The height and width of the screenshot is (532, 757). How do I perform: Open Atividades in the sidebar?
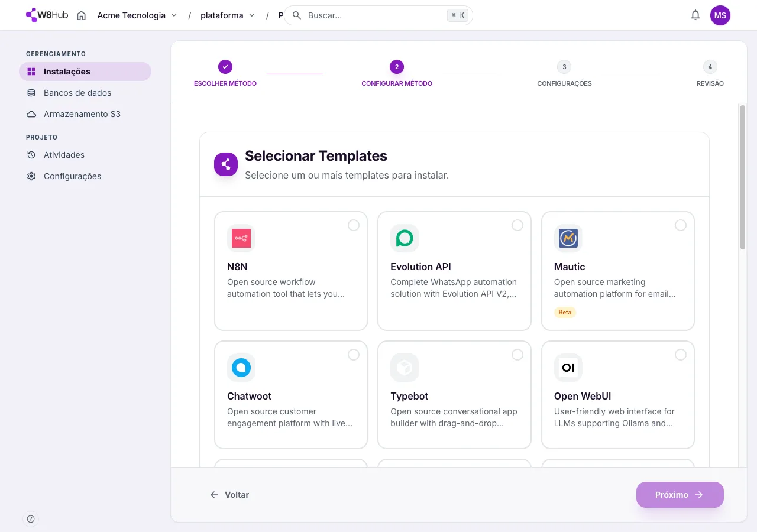(x=85, y=155)
